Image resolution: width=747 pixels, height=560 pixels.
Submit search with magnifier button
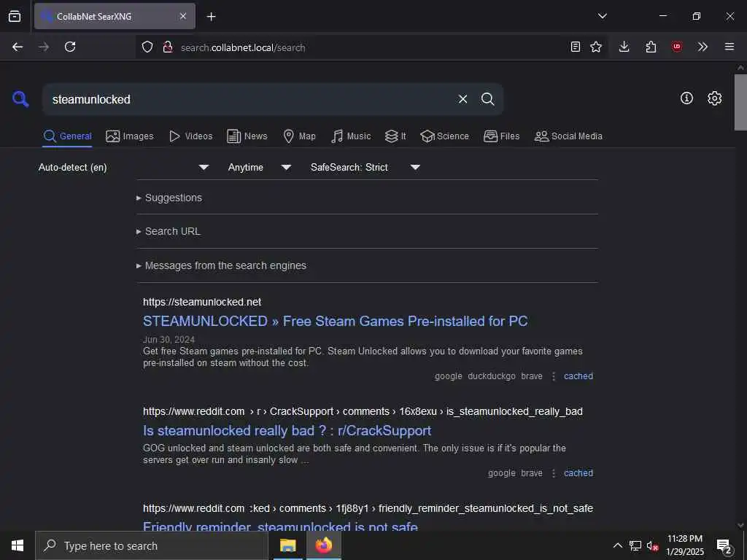pos(487,99)
